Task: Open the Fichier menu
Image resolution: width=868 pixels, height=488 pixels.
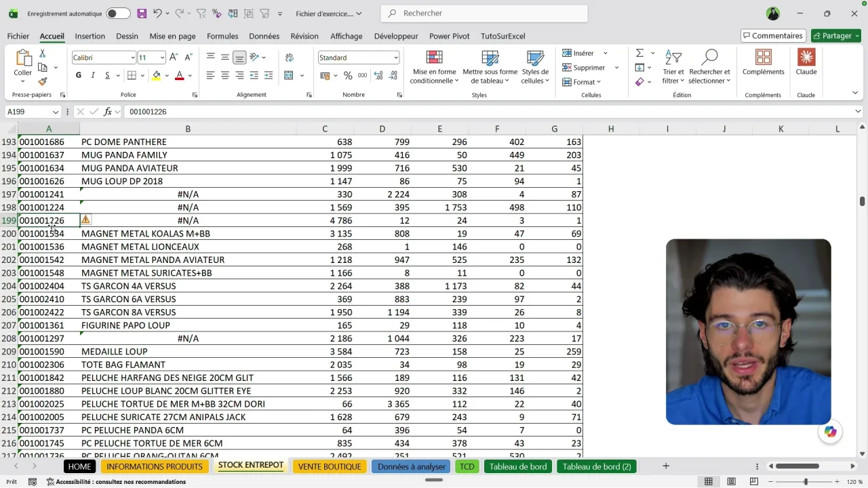Action: [x=18, y=36]
